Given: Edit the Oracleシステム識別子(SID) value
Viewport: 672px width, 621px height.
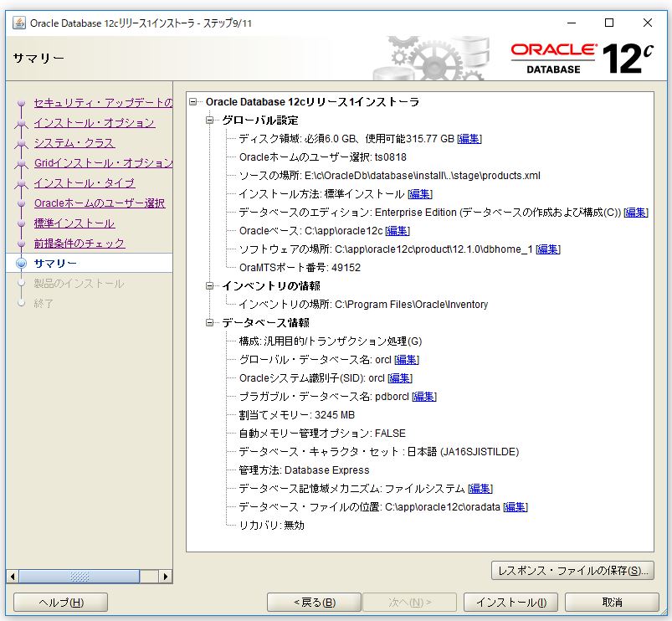Looking at the screenshot, I should click(400, 378).
